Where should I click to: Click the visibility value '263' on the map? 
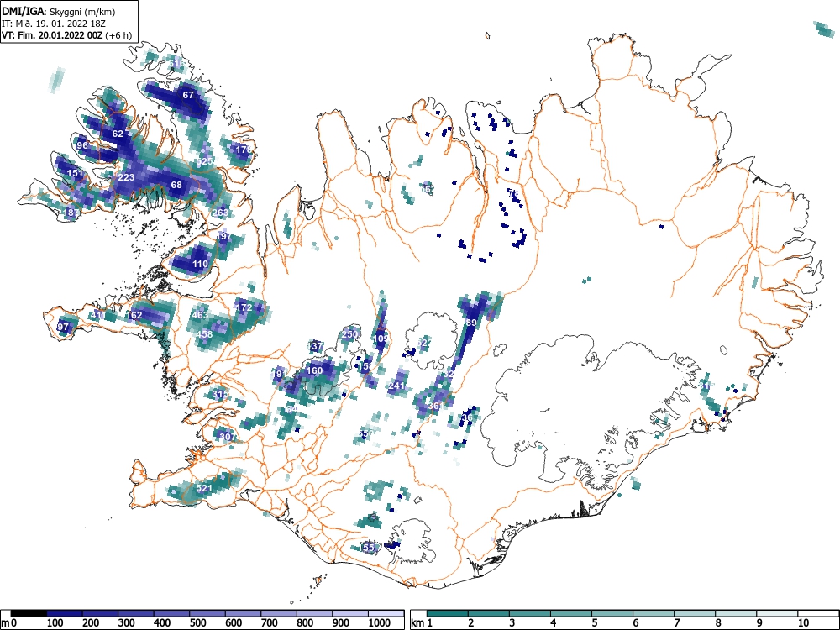220,213
